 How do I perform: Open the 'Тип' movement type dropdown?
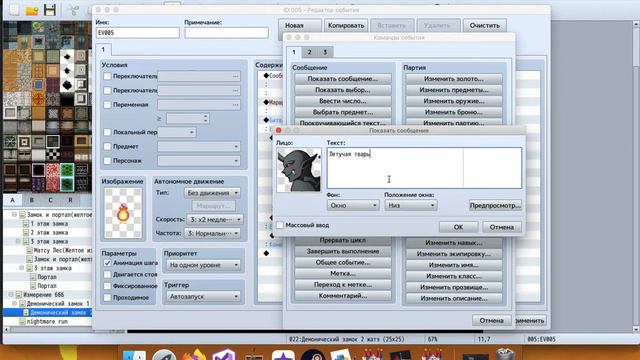pos(212,193)
